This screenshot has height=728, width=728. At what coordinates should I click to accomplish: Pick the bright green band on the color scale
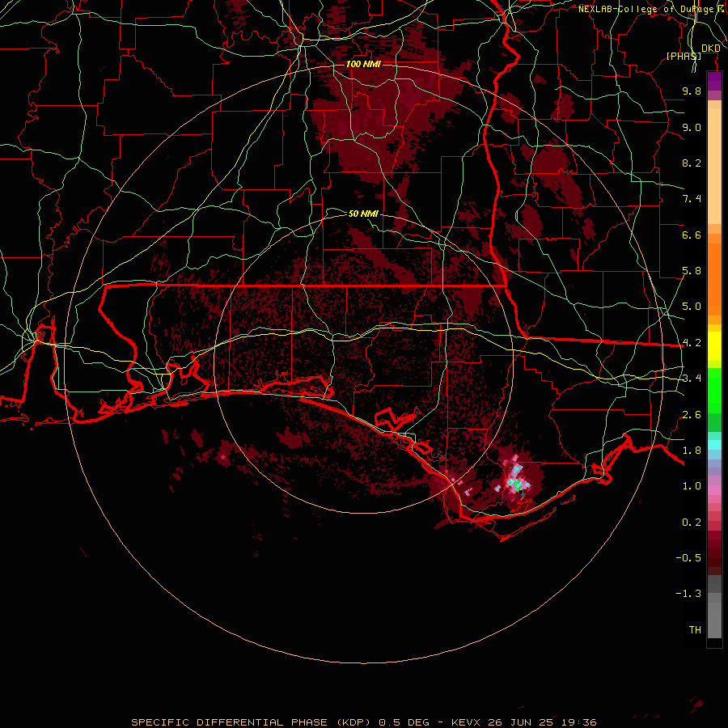714,390
